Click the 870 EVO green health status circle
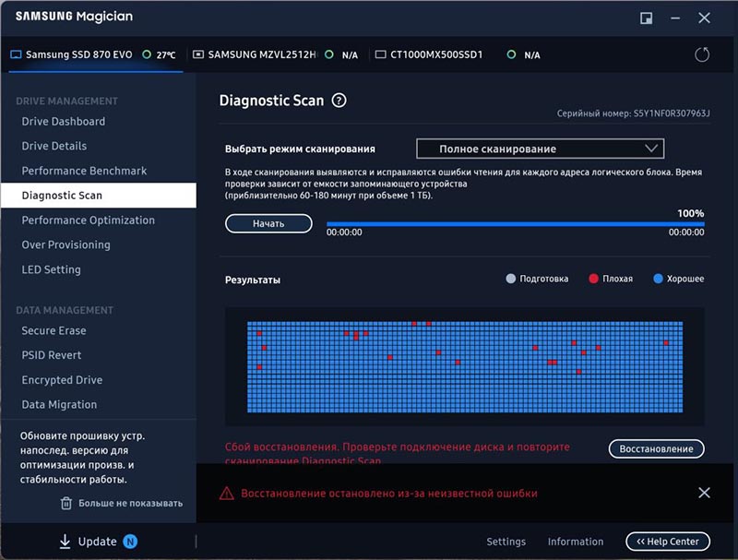This screenshot has height=560, width=738. coord(147,54)
